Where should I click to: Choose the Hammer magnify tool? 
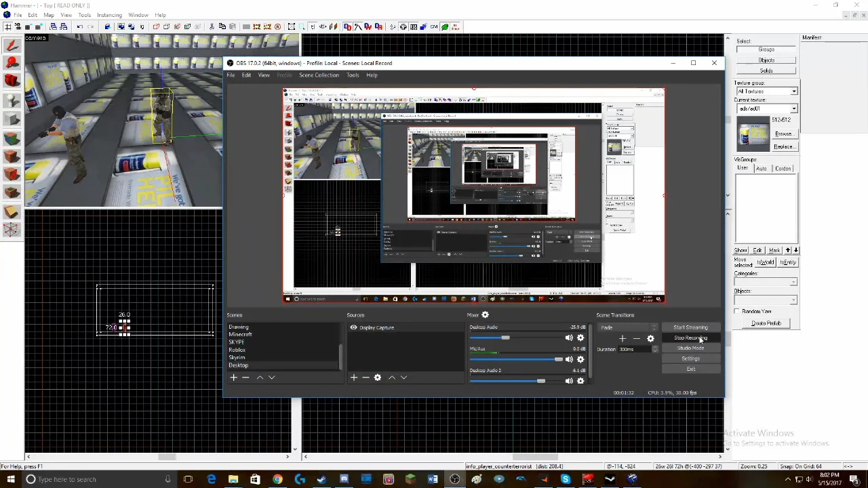12,63
